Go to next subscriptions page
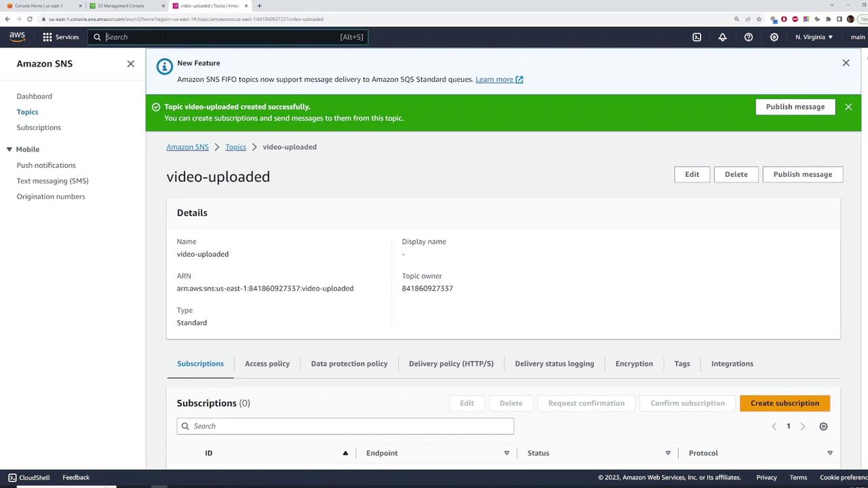The height and width of the screenshot is (488, 868). (803, 426)
